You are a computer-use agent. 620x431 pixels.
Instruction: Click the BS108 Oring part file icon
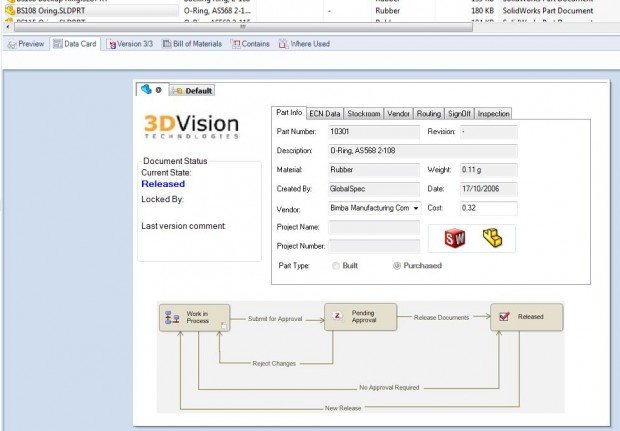pos(10,10)
